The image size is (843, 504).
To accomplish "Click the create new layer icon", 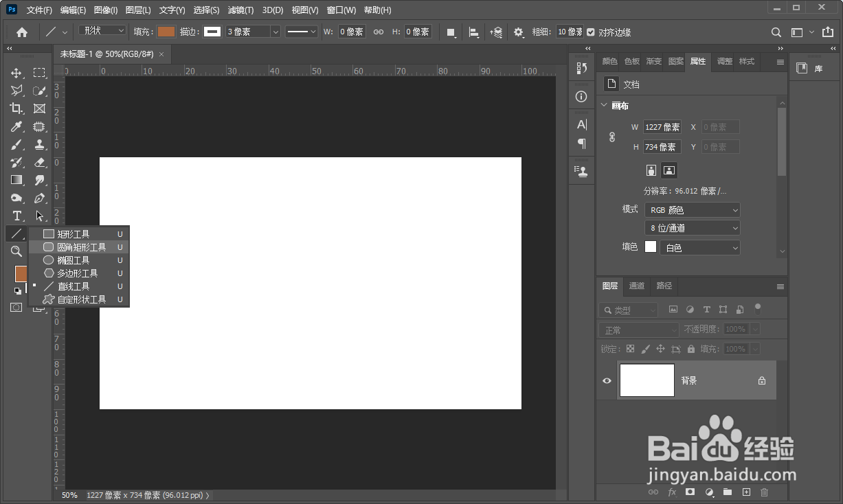I will point(746,492).
